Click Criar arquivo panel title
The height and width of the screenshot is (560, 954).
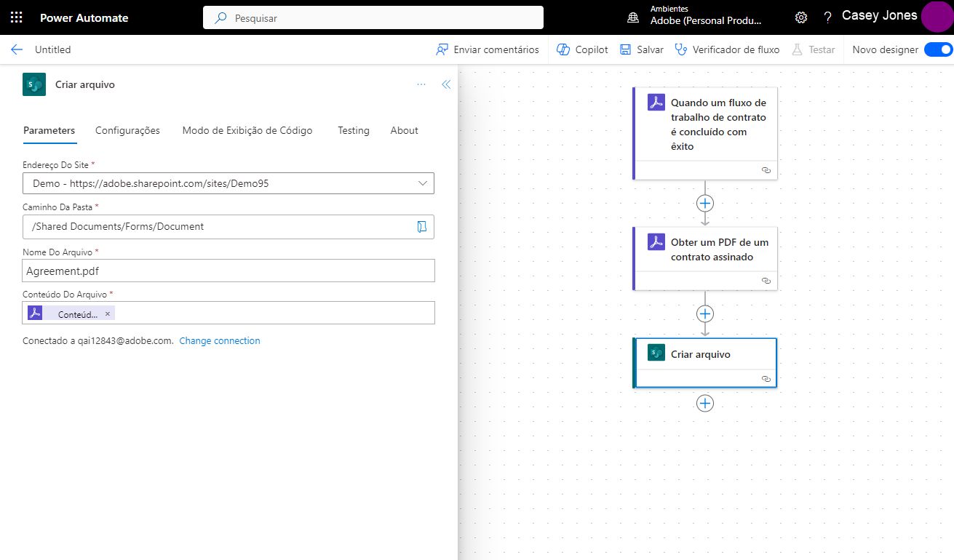pyautogui.click(x=85, y=84)
